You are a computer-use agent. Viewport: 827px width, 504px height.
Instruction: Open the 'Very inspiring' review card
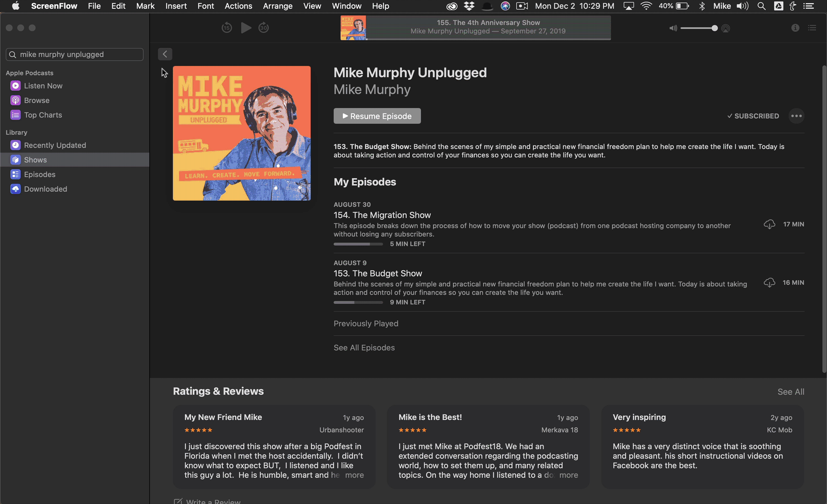703,447
